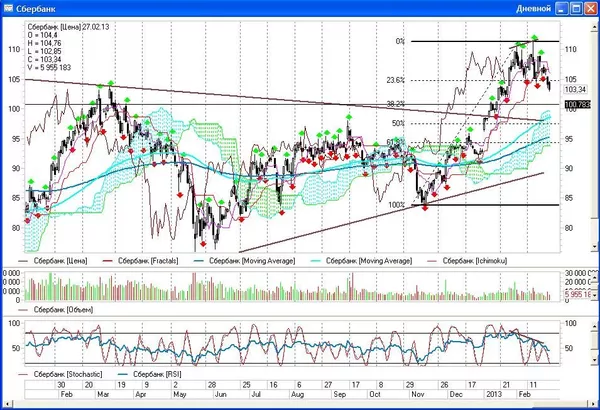Click the Fibonacci 50% level label

click(398, 123)
